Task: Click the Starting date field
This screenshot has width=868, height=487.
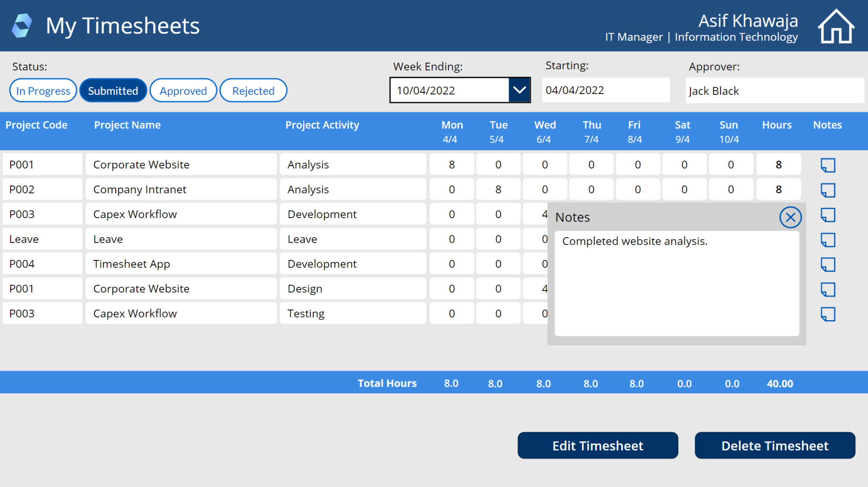Action: pos(605,90)
